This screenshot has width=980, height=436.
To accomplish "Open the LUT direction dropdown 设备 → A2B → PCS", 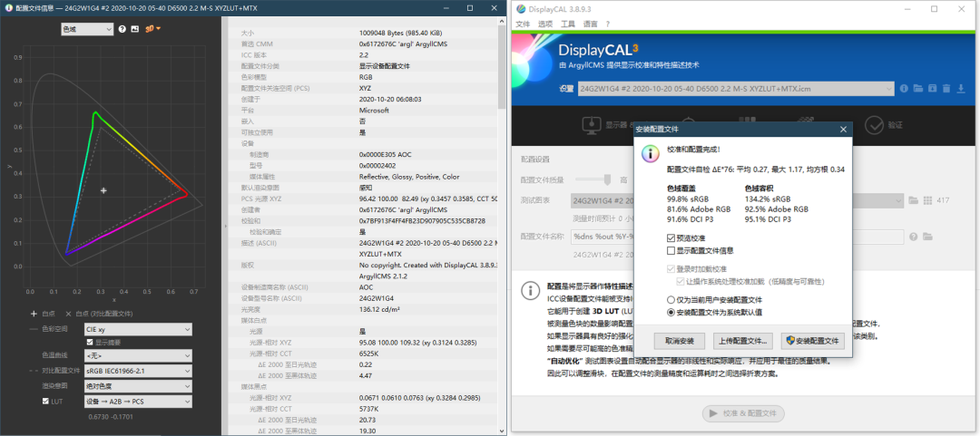I will (x=138, y=401).
